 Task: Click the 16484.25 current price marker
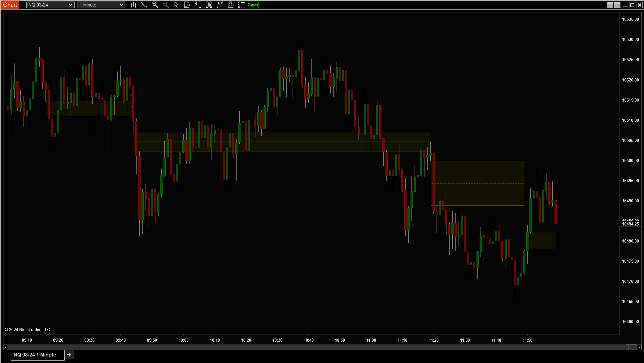(630, 224)
